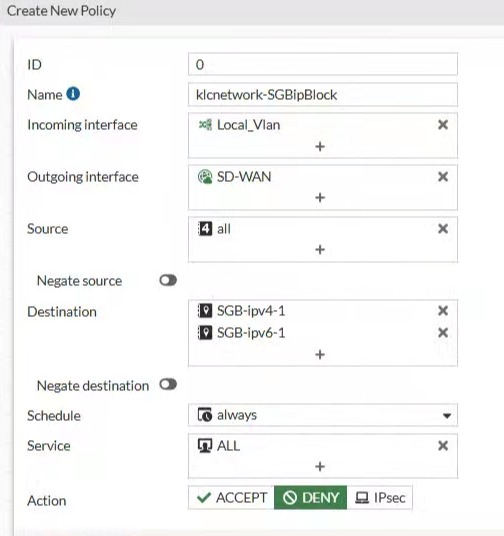
Task: Add a destination address with plus
Action: (320, 354)
